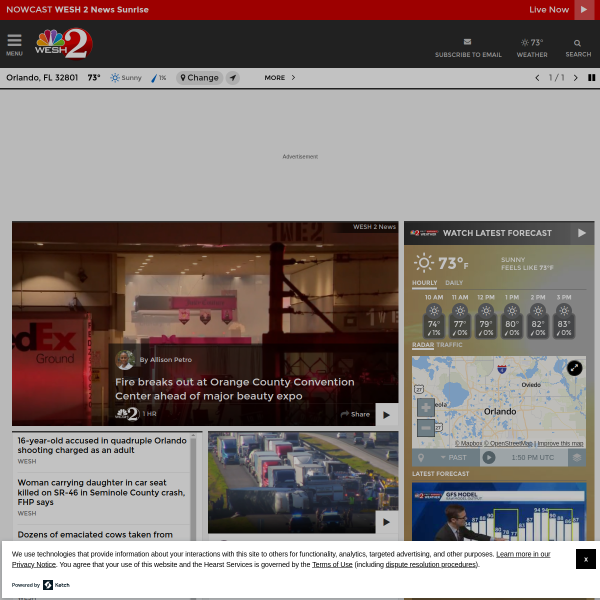Viewport: 600px width, 600px height.
Task: Share the convention center fire story
Action: coord(355,414)
